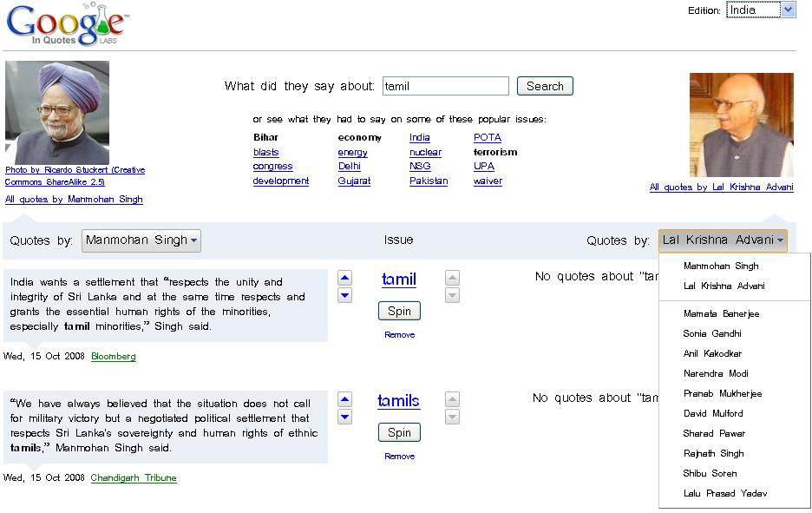Click up arrow left of tamil issue

click(x=344, y=279)
